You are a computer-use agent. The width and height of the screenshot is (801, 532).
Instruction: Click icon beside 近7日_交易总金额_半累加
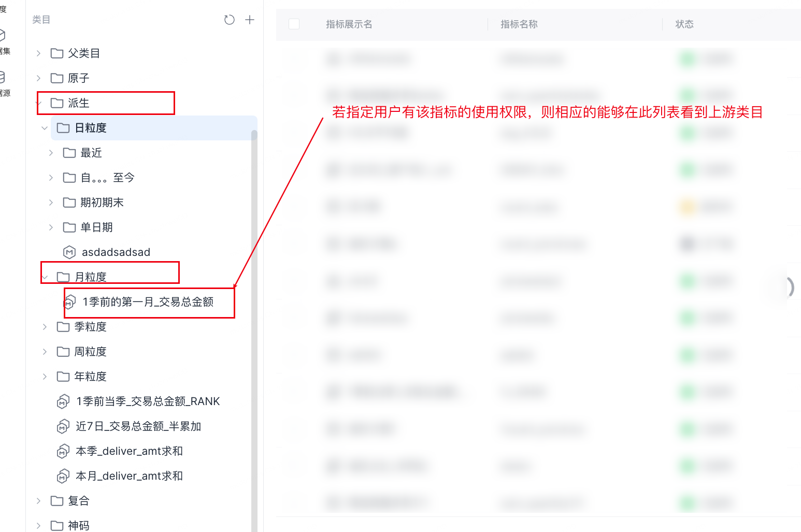click(63, 426)
